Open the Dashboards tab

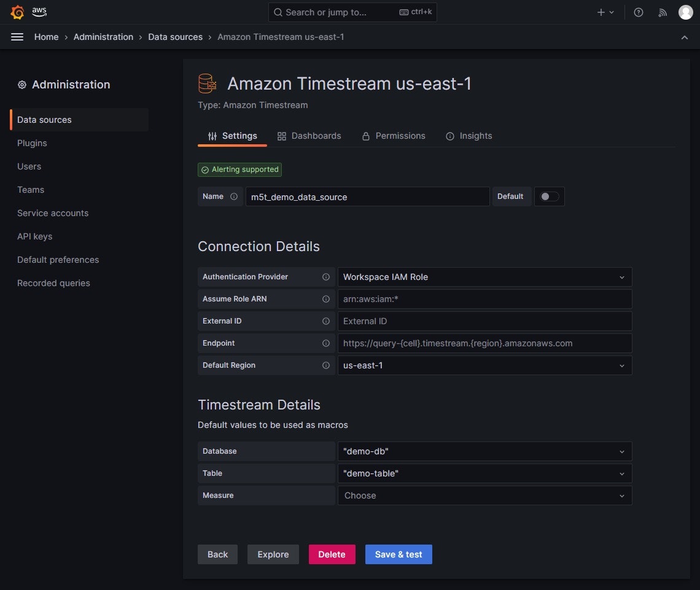click(x=309, y=136)
